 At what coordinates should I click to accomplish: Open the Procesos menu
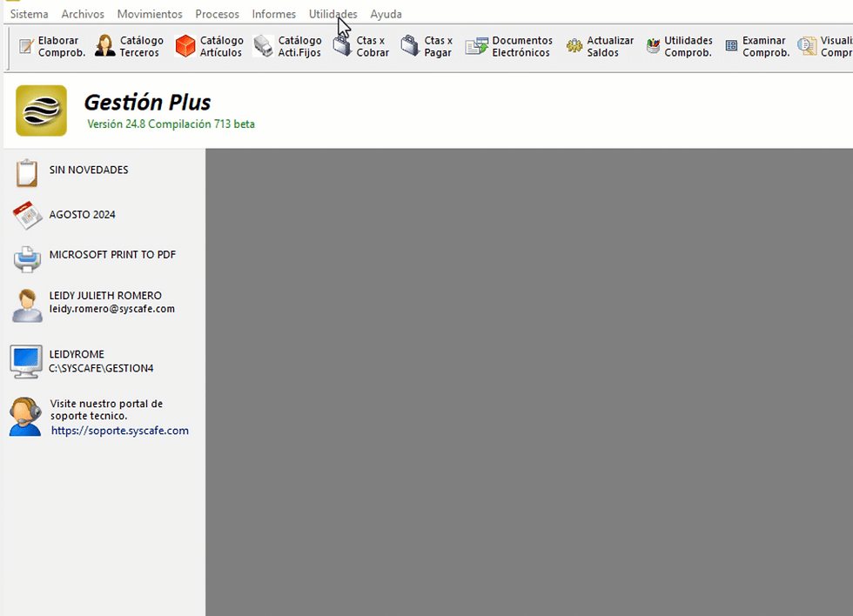tap(217, 14)
